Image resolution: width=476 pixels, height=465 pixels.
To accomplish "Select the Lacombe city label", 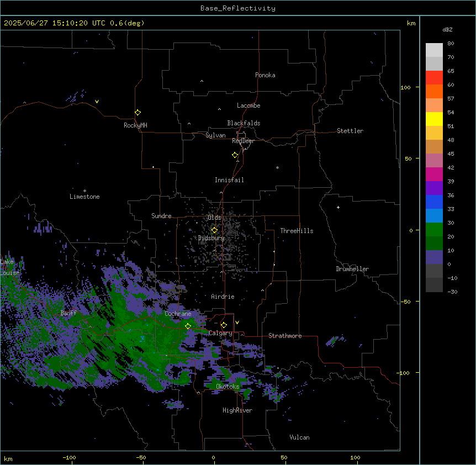I will [248, 105].
